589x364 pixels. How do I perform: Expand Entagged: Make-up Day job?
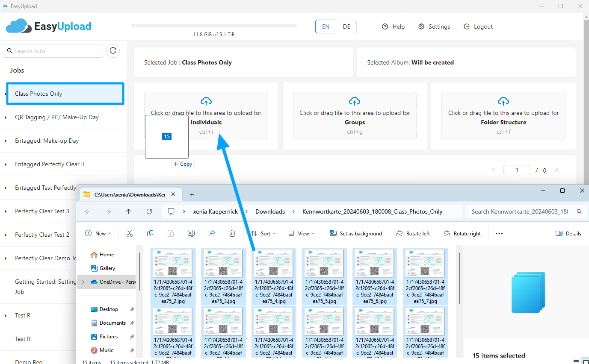click(5, 141)
